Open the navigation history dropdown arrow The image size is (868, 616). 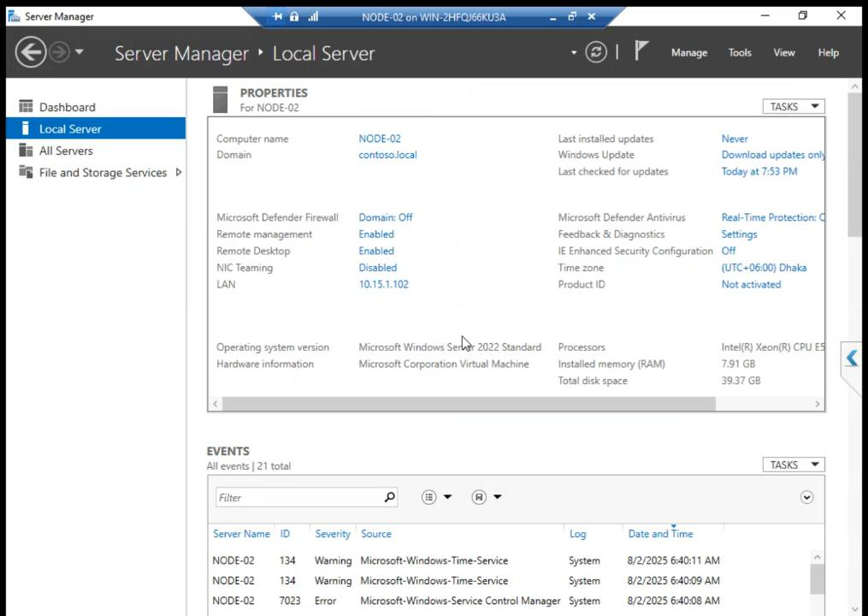[80, 52]
